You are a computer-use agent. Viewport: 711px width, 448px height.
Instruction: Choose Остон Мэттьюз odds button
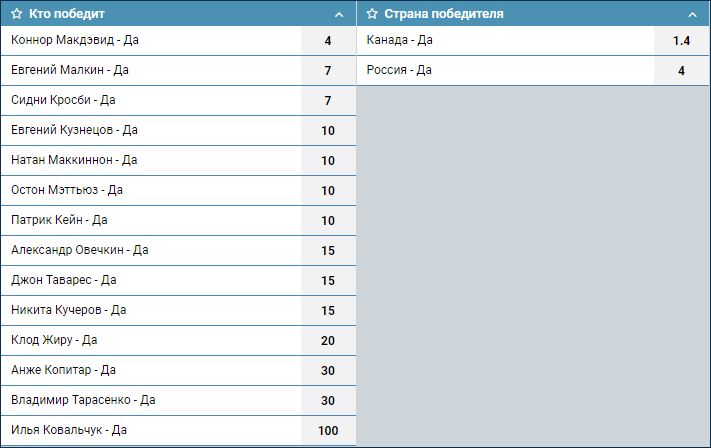pyautogui.click(x=328, y=190)
